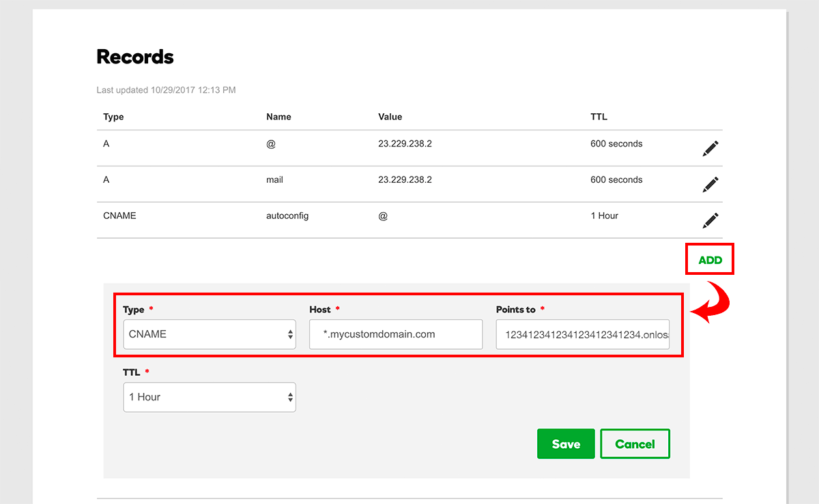This screenshot has height=504, width=819.
Task: Click the Records page heading
Action: click(134, 57)
